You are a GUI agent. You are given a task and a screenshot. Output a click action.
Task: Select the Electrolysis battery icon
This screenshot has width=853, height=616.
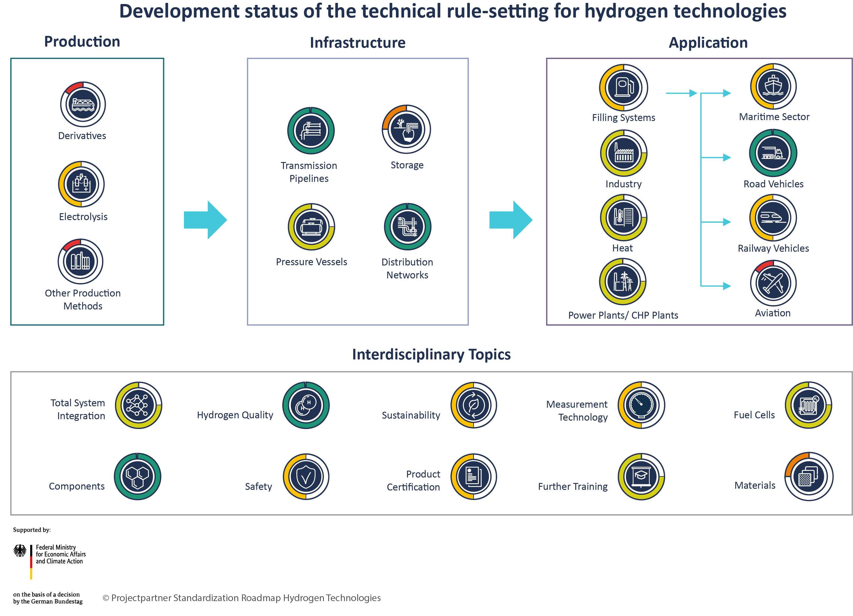click(81, 184)
